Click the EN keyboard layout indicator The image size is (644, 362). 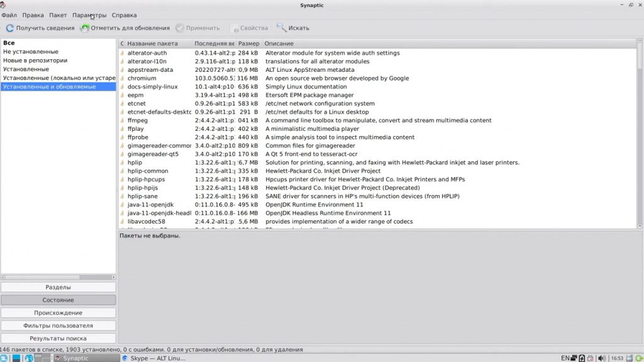point(565,358)
